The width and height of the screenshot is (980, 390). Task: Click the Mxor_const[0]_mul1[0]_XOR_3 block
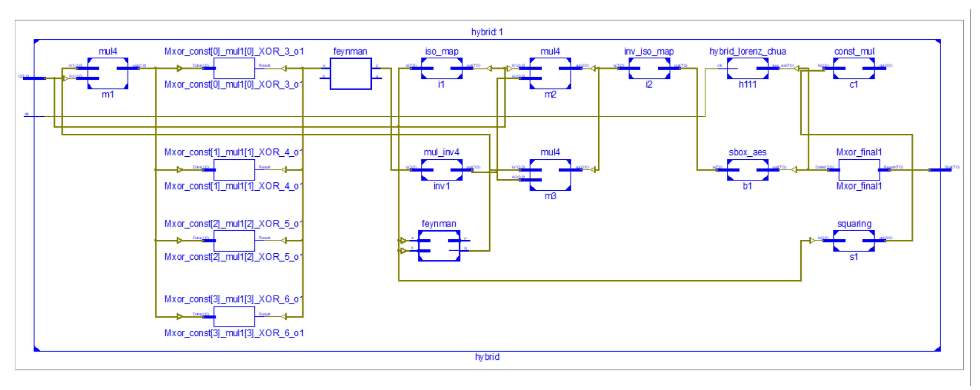tap(234, 68)
